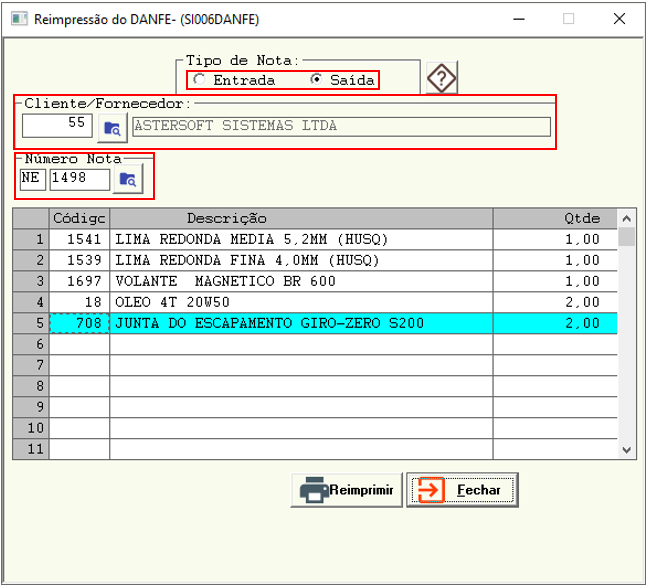Viewport: 648px width, 587px height.
Task: Click the scroll-down arrow of the grid
Action: click(627, 450)
